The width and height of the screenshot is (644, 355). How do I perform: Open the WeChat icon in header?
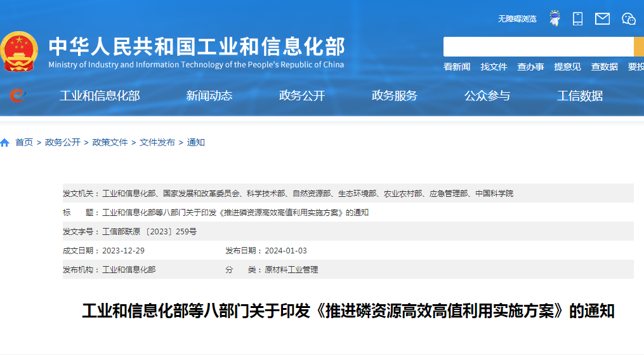click(x=628, y=18)
